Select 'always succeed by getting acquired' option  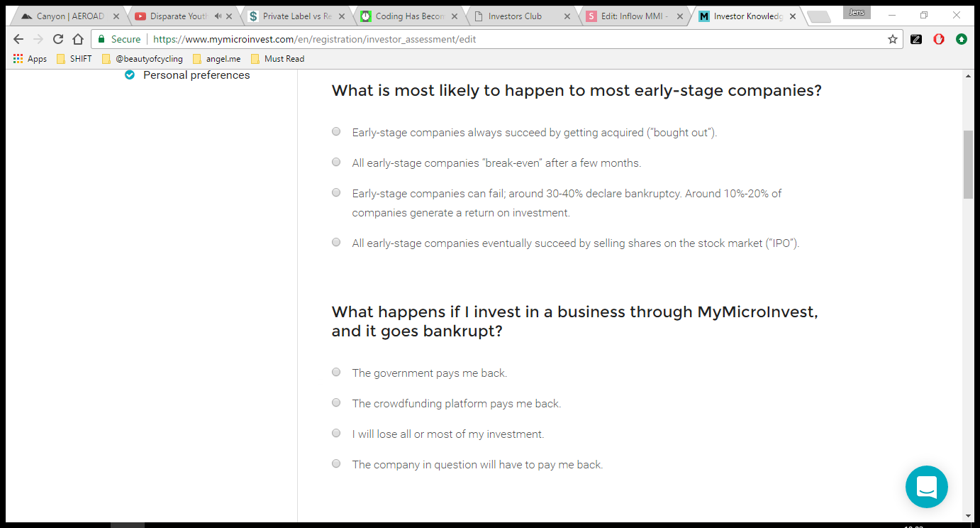pyautogui.click(x=336, y=131)
